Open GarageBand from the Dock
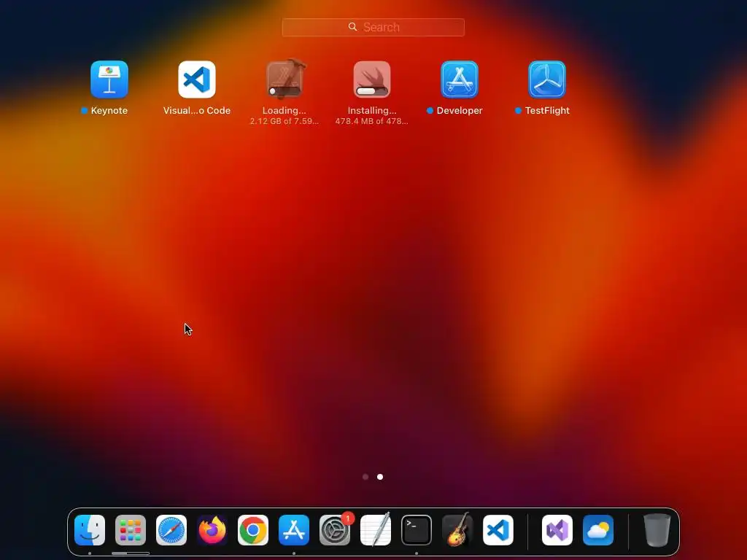This screenshot has width=747, height=560. click(x=457, y=530)
